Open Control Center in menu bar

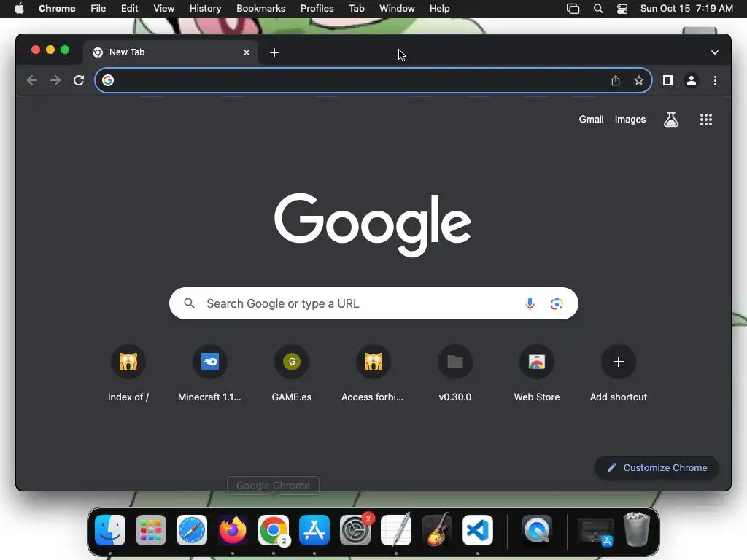tap(622, 9)
